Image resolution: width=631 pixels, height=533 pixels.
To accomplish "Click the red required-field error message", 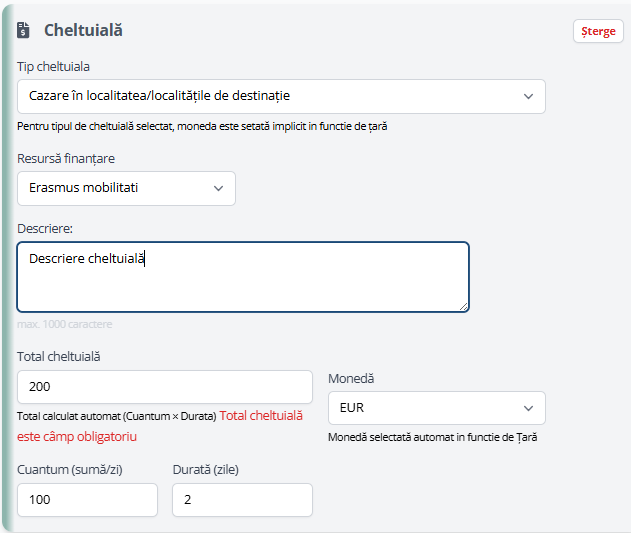I will (160, 426).
